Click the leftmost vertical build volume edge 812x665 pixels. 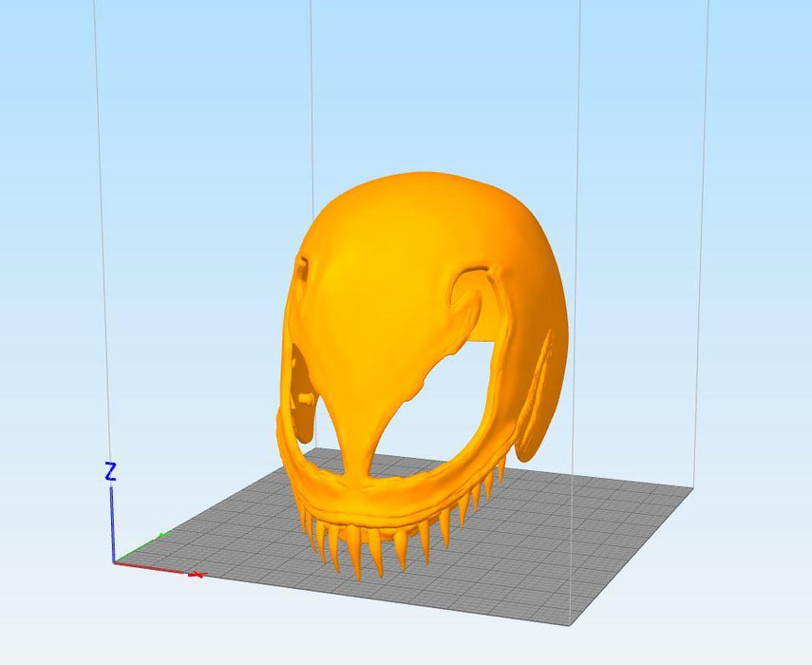pyautogui.click(x=100, y=237)
